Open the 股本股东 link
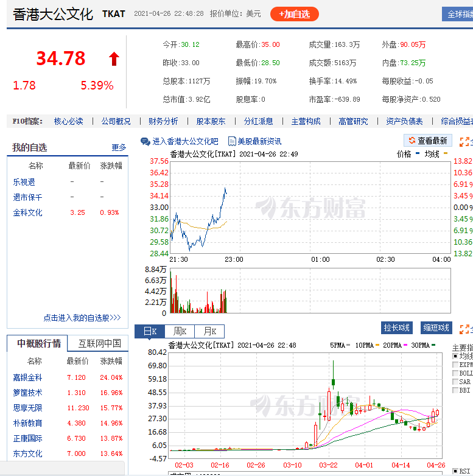The width and height of the screenshot is (473, 476). [211, 121]
